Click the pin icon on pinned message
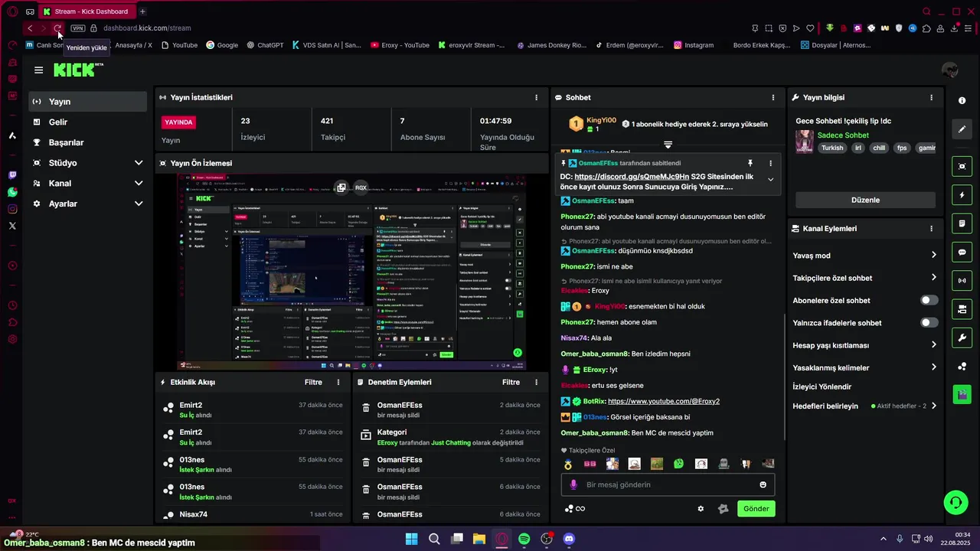 750,163
